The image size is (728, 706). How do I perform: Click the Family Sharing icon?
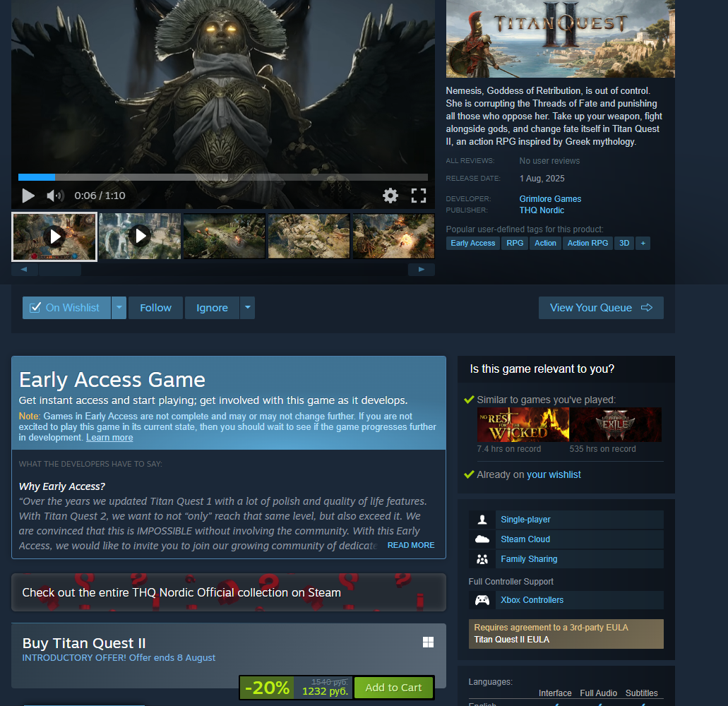tap(482, 559)
